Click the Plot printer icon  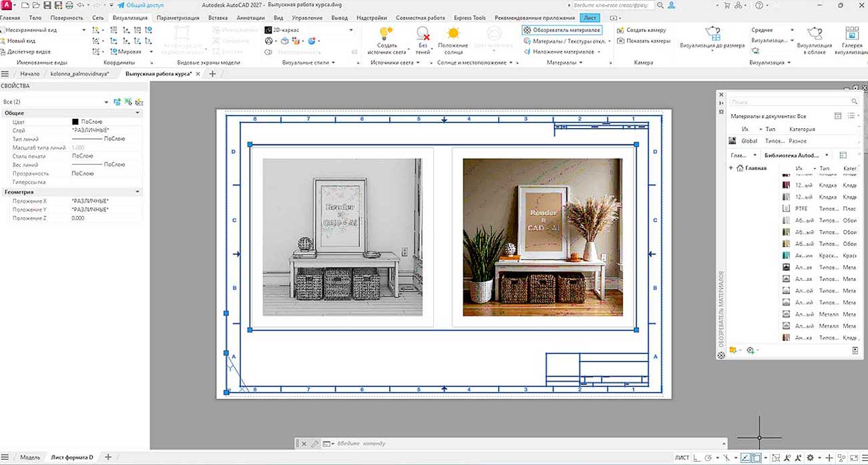coord(69,5)
